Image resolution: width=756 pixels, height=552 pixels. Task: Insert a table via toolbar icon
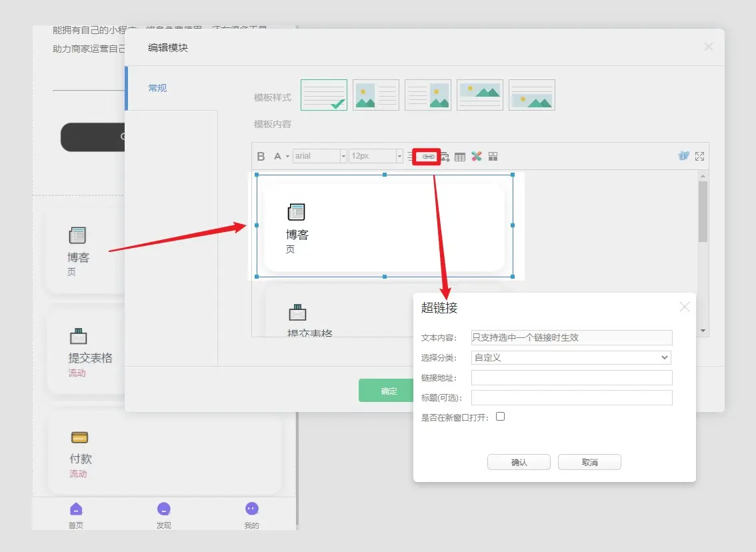point(460,157)
